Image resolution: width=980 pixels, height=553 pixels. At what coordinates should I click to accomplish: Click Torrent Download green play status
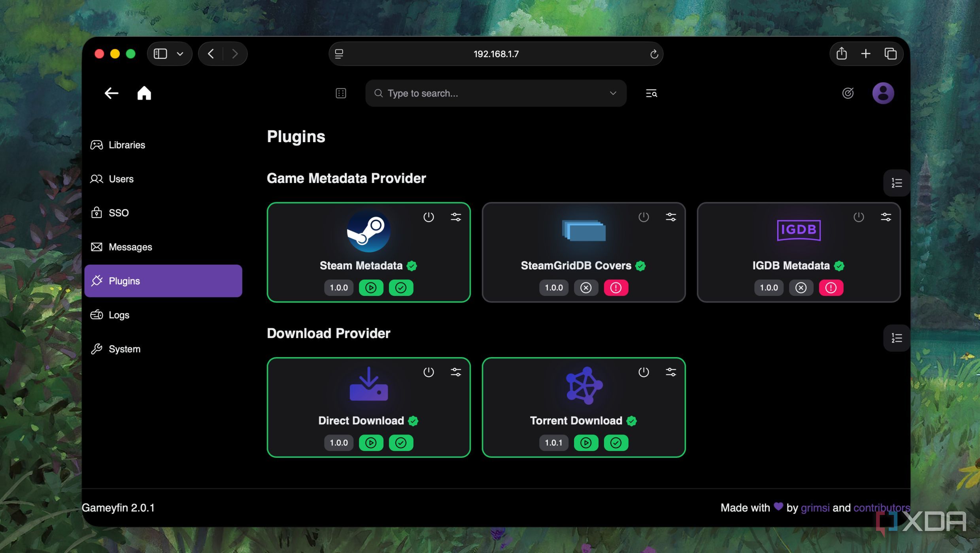point(586,443)
